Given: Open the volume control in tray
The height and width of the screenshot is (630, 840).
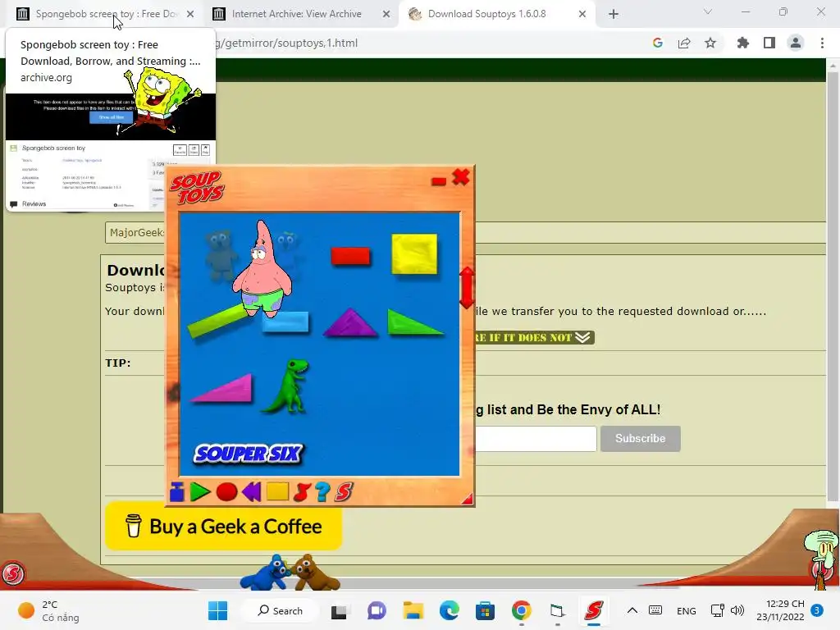Looking at the screenshot, I should 737,610.
